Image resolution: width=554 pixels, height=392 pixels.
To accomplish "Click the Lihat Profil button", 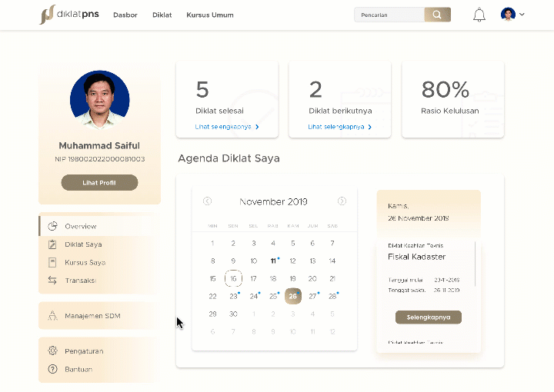I will pos(99,182).
